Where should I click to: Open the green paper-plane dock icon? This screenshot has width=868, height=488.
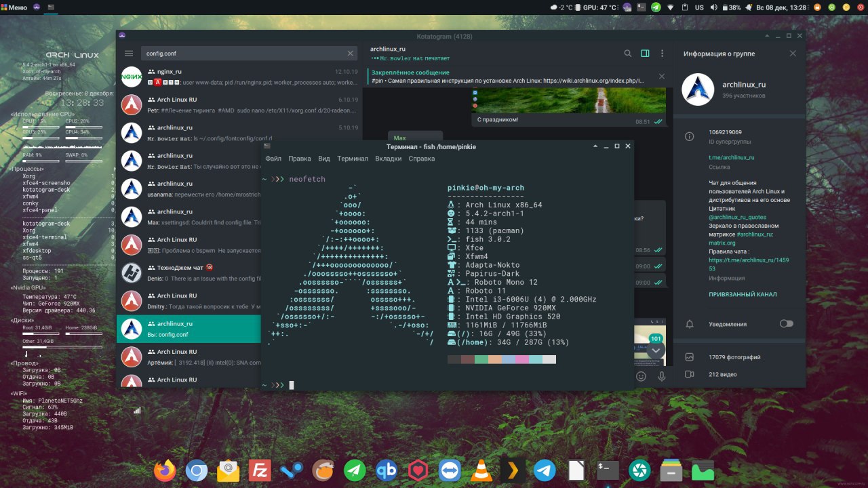[355, 470]
